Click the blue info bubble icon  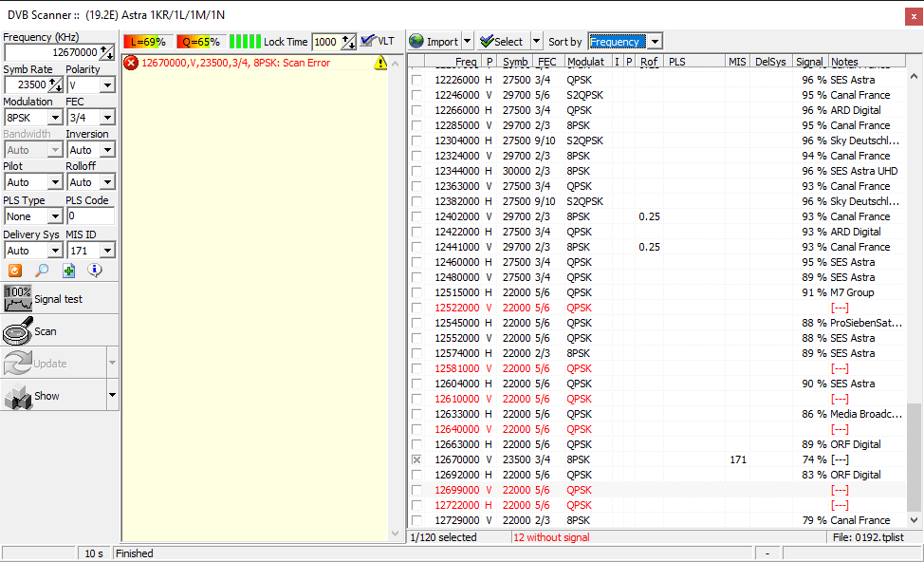(95, 271)
